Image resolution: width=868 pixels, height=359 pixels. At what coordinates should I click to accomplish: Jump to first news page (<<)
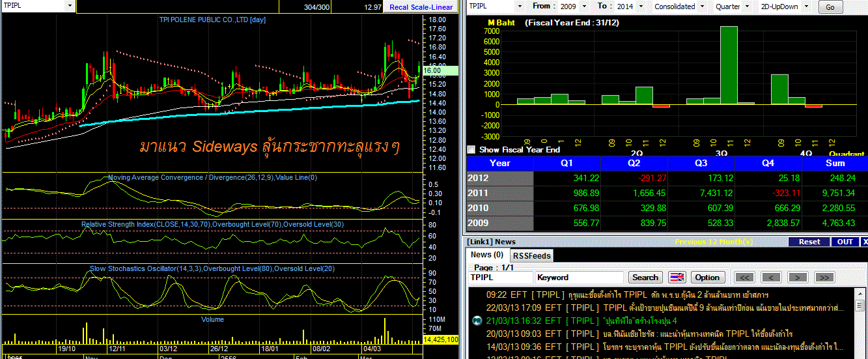coord(744,278)
